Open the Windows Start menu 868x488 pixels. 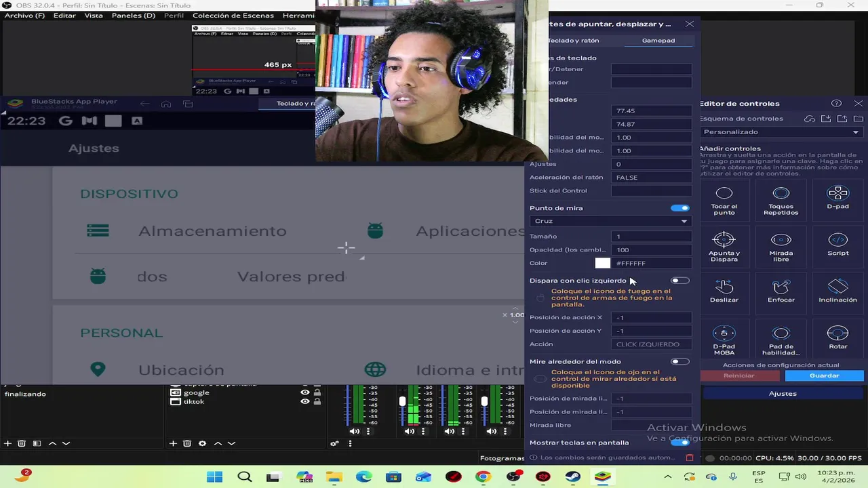tap(214, 476)
